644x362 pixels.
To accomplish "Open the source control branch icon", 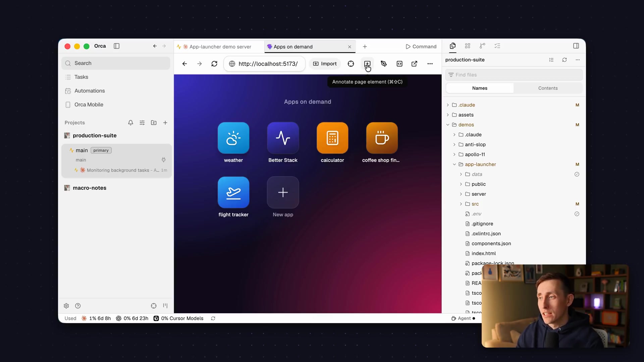I will pos(482,46).
